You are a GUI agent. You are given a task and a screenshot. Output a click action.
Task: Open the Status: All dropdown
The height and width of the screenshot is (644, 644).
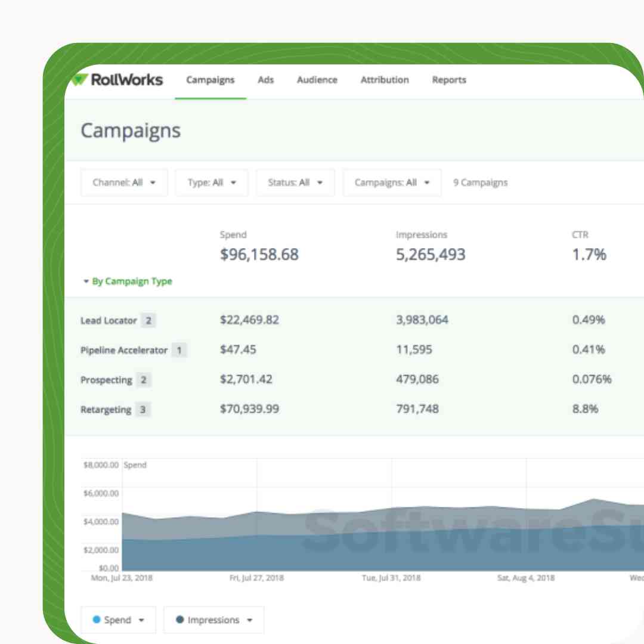tap(295, 182)
